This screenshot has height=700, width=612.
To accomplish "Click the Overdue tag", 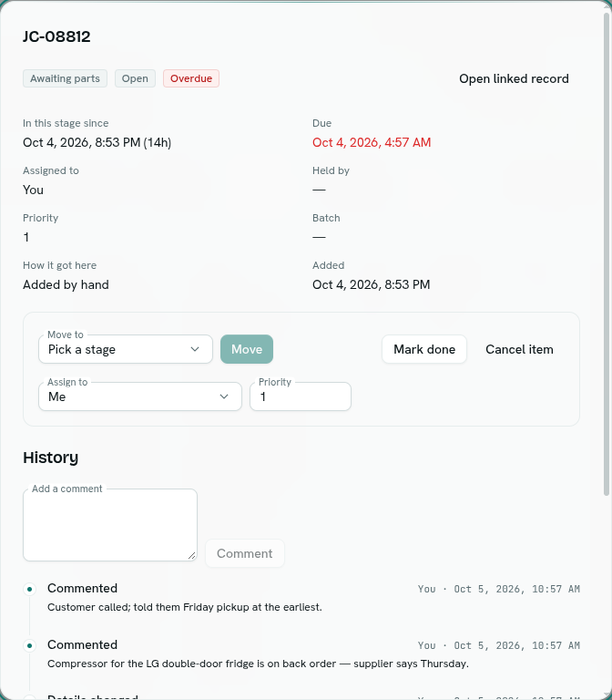I will pyautogui.click(x=191, y=78).
